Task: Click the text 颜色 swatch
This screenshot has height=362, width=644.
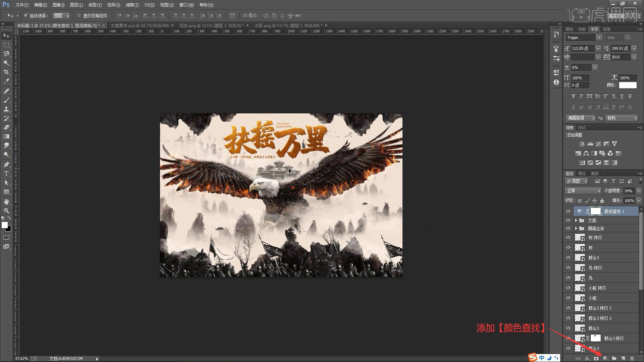Action: pos(628,85)
